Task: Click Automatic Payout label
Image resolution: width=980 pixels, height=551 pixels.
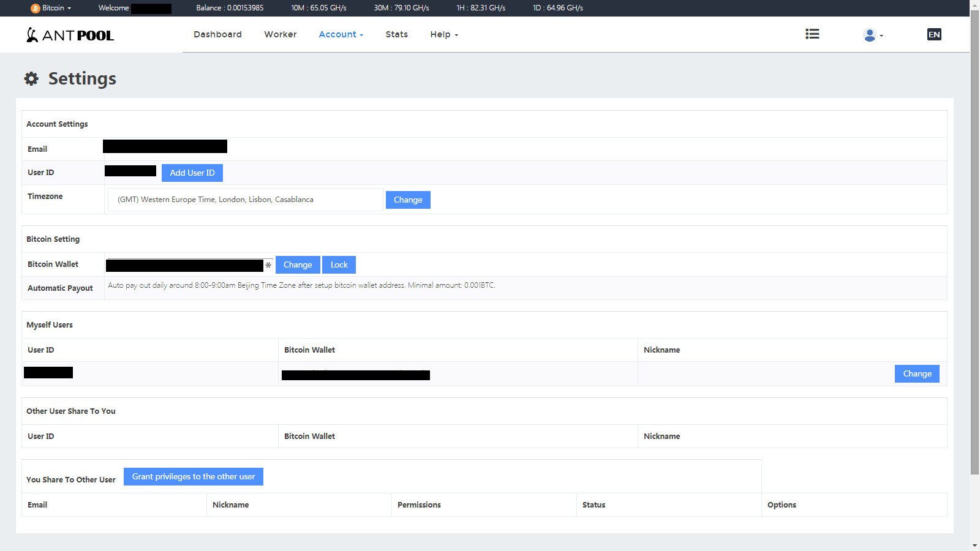Action: [60, 288]
